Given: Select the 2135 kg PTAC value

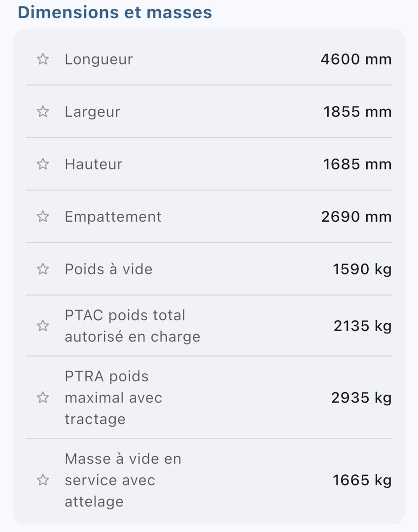Looking at the screenshot, I should 363,327.
